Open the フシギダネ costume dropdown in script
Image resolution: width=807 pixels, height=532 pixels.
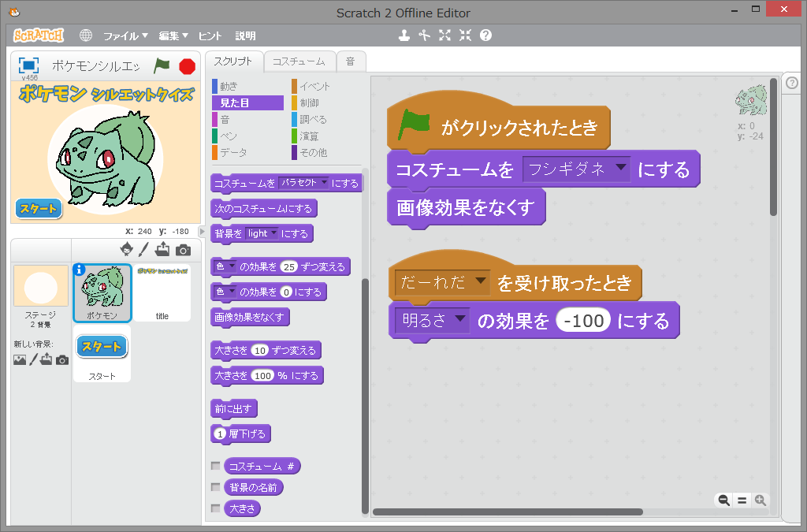click(x=576, y=169)
